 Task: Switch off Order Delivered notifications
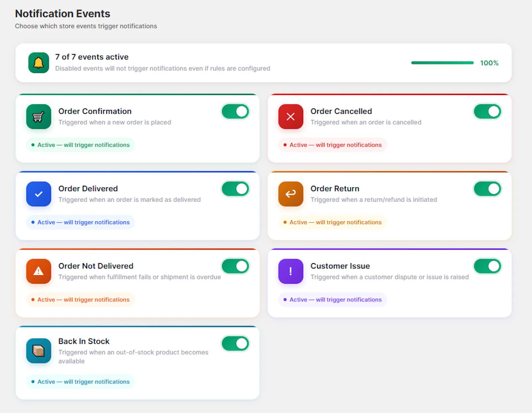(x=235, y=189)
